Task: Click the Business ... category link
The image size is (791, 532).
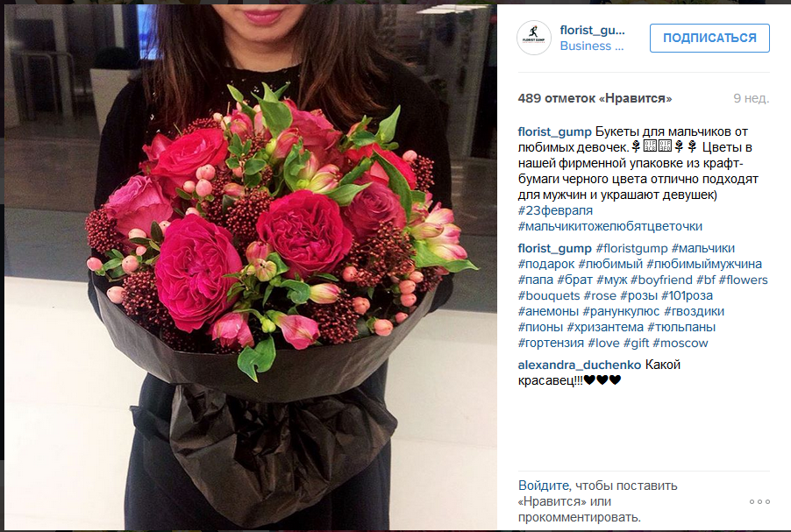Action: pyautogui.click(x=592, y=46)
